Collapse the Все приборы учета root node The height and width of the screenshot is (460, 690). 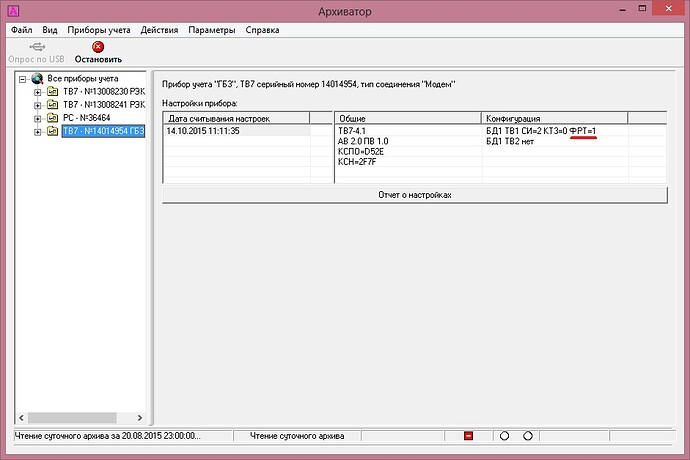coord(22,79)
